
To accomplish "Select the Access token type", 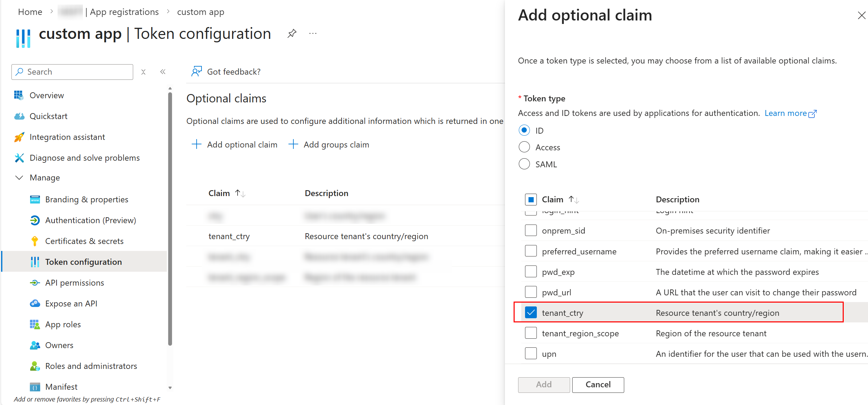I will tap(524, 147).
